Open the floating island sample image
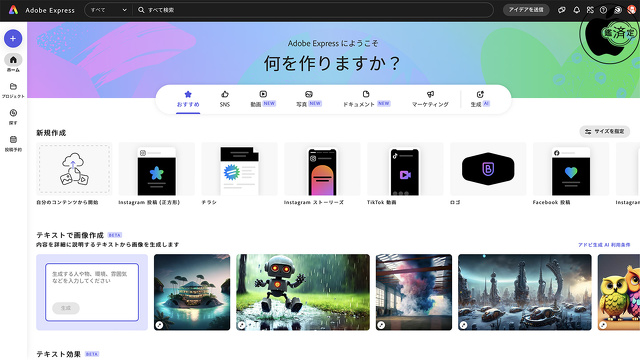Image resolution: width=640 pixels, height=360 pixels. 192,292
